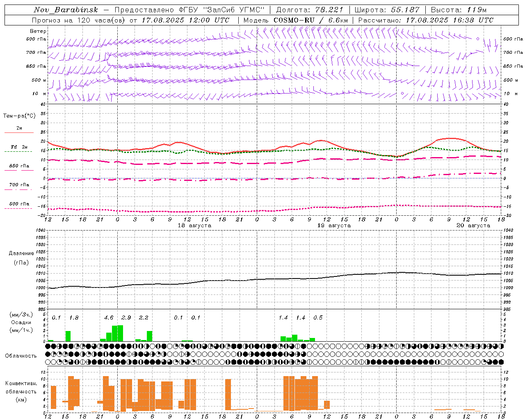This screenshot has width=525, height=420.
Task: Click the '19 августа' date label
Action: pos(334,226)
